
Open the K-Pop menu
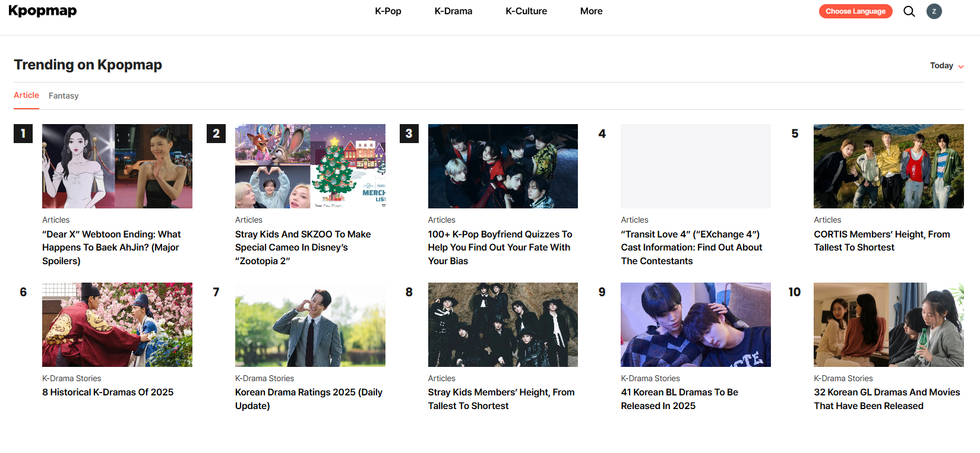click(x=388, y=11)
